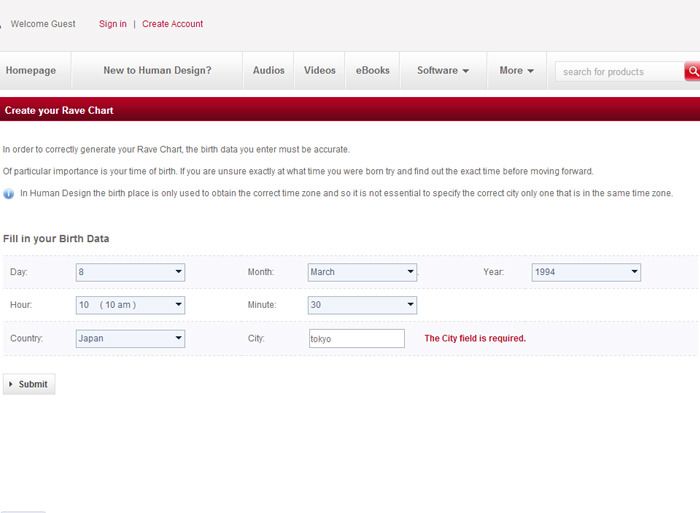Open the Day dropdown showing 8
The height and width of the screenshot is (513, 700).
(130, 272)
